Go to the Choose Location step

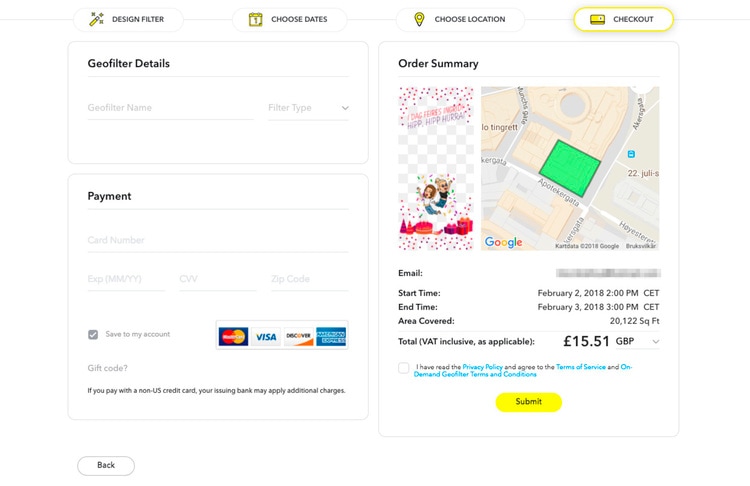(458, 19)
